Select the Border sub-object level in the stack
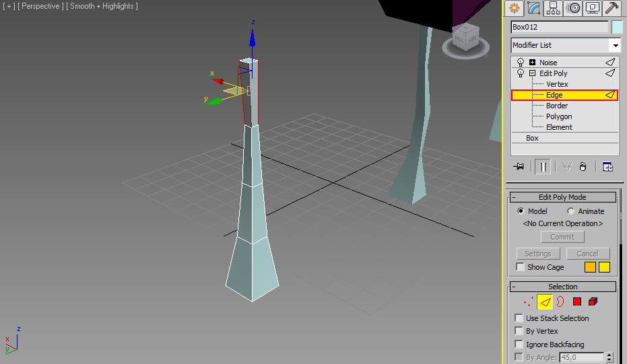This screenshot has height=364, width=627. [557, 106]
